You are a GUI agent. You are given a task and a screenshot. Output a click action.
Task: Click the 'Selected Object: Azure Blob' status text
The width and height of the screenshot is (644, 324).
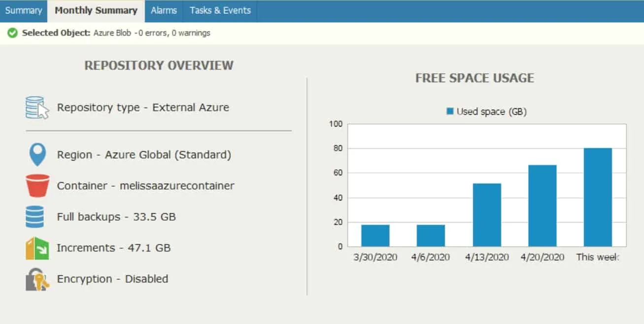[76, 33]
